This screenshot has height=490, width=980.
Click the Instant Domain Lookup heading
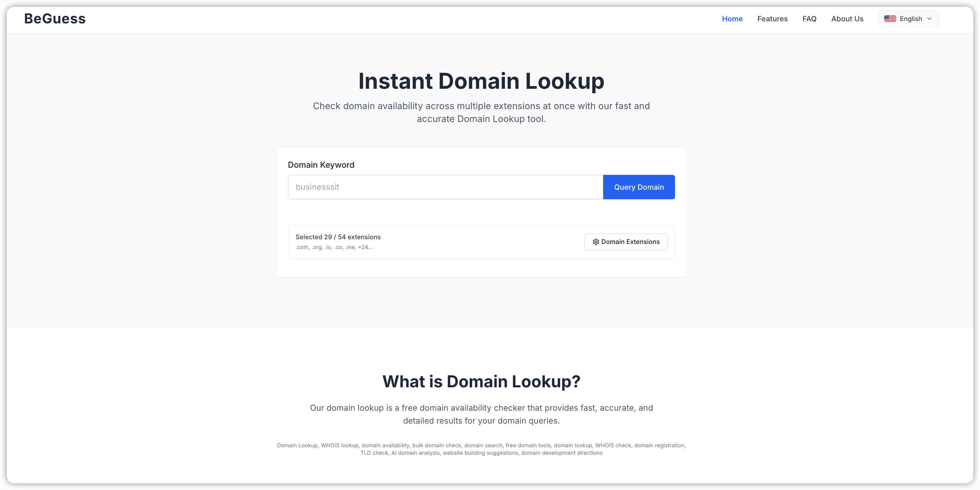481,81
